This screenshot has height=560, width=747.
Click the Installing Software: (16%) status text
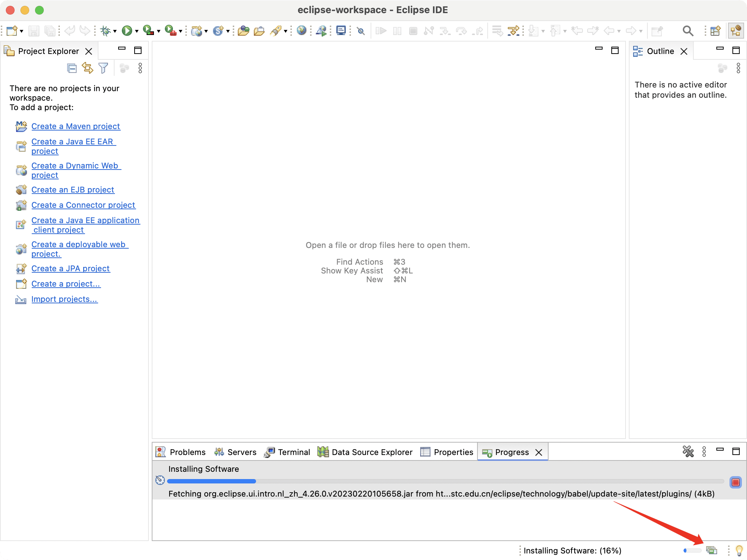click(572, 551)
